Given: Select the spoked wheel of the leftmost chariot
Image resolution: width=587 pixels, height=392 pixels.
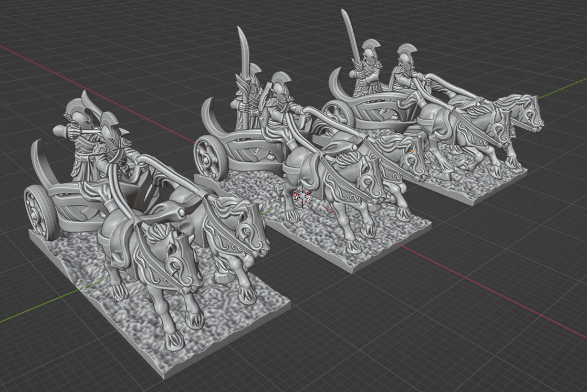Looking at the screenshot, I should (x=40, y=213).
